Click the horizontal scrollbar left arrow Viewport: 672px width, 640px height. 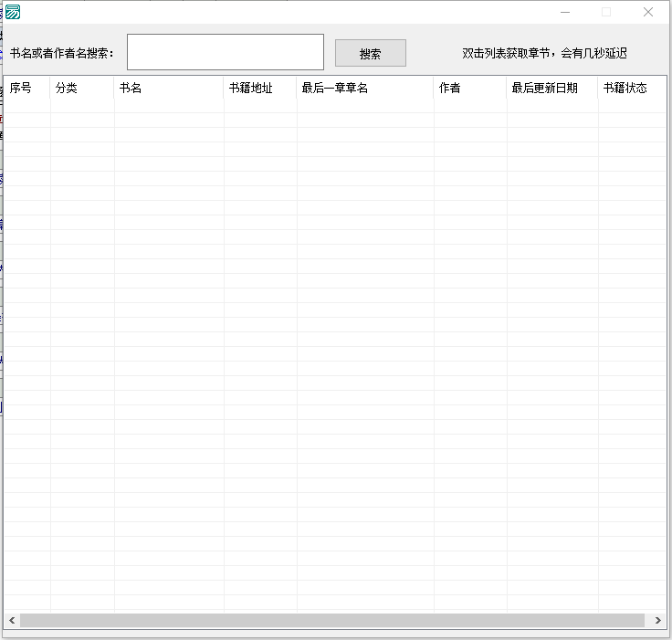click(x=12, y=620)
